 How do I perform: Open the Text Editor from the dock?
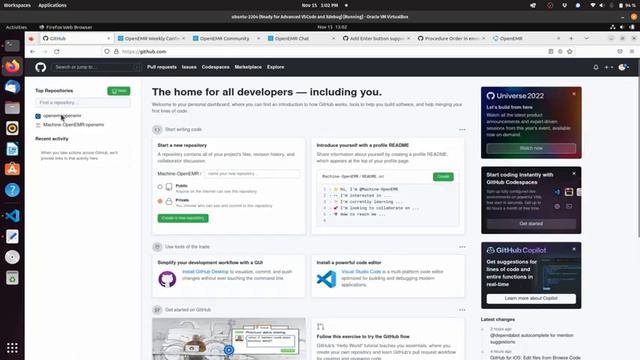pos(12,236)
